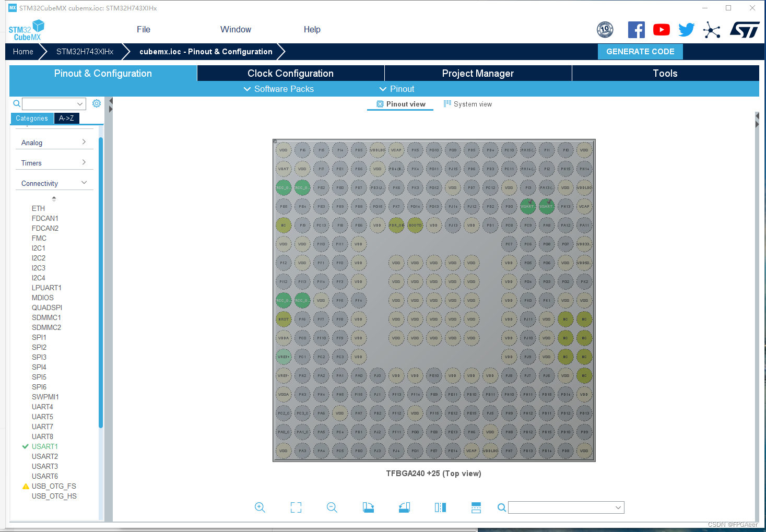Rotate the chip clockwise
The width and height of the screenshot is (766, 532).
point(368,507)
